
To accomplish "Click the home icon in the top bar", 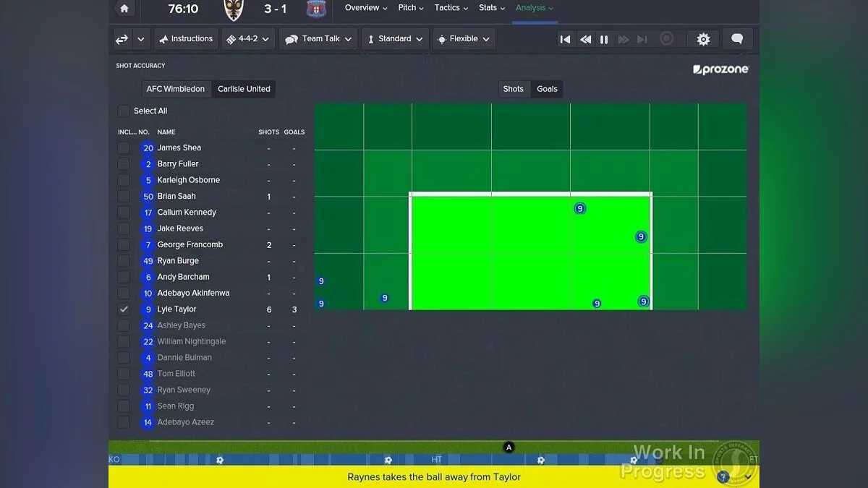I will tap(124, 9).
